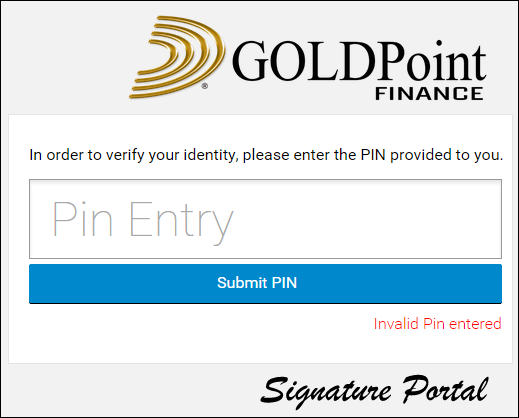Click the word PIN in the instruction
Screen dimensions: 519x418
(x=373, y=155)
